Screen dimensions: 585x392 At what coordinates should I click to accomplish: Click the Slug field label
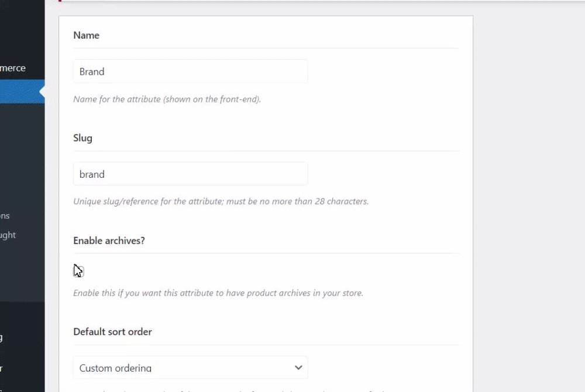[82, 138]
